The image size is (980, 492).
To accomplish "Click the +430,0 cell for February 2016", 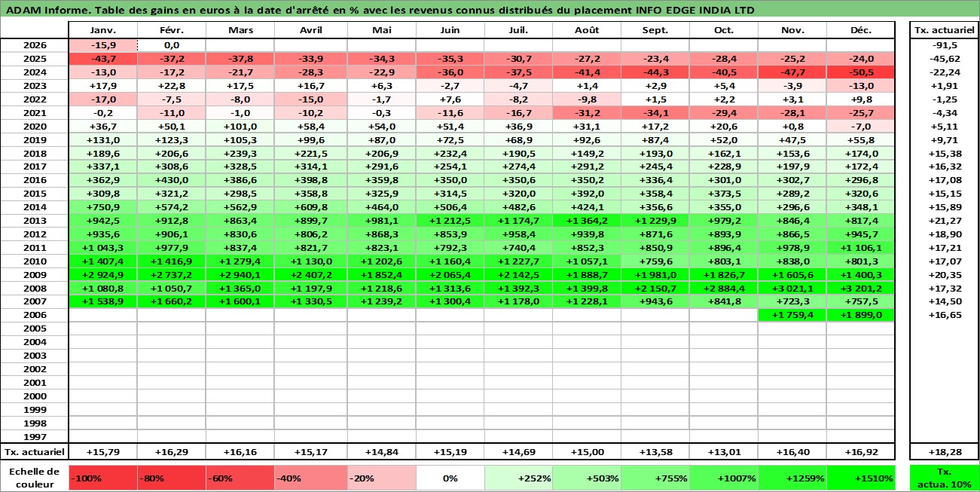I will tap(171, 180).
